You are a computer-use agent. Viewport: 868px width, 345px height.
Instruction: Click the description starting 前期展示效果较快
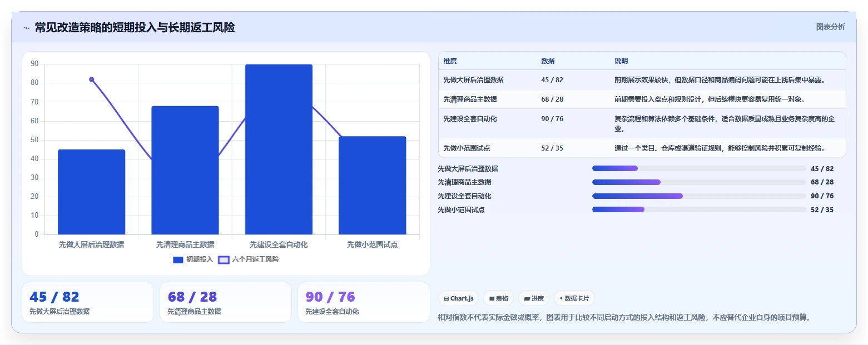pos(720,80)
